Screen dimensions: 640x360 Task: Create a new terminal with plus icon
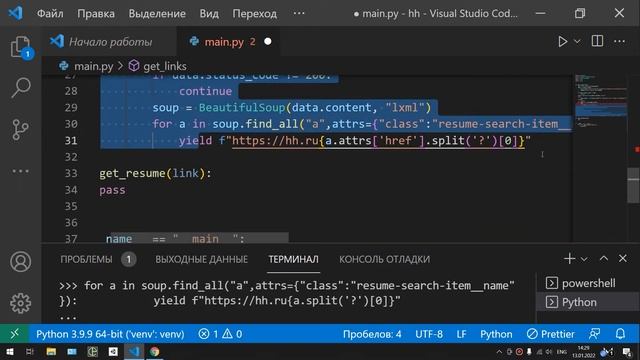[569, 258]
